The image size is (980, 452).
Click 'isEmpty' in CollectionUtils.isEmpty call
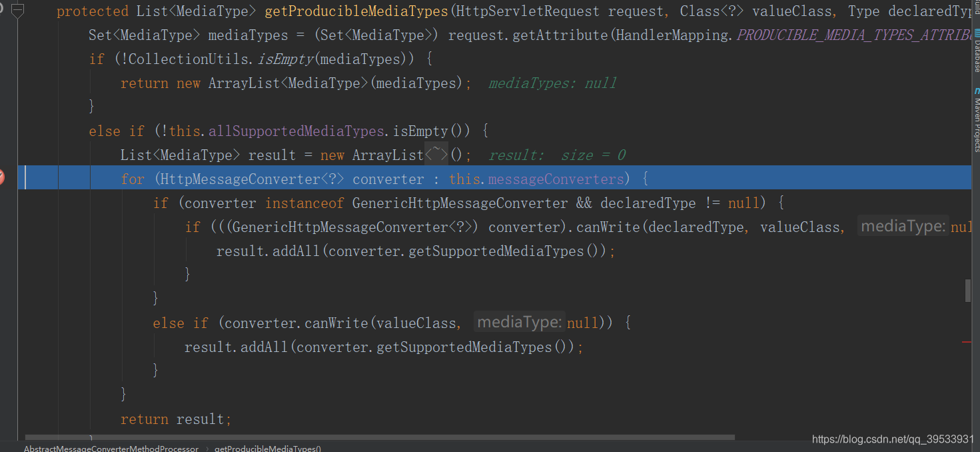coord(285,59)
